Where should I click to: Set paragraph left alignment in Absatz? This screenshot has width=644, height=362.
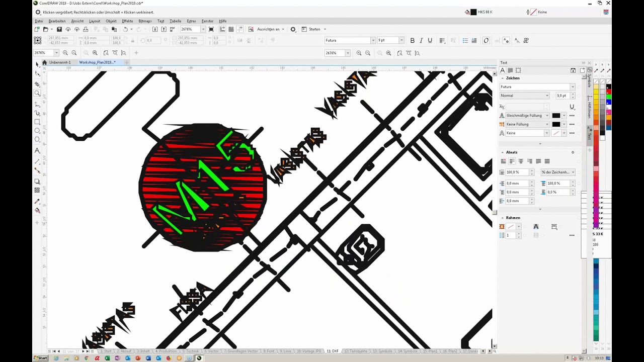coord(512,161)
